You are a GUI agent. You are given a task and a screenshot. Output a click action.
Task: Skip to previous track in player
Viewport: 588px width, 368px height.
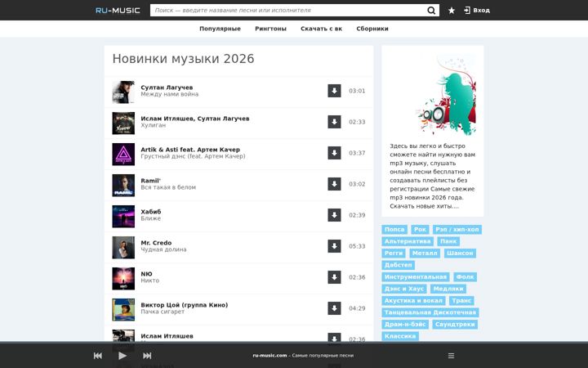(x=98, y=356)
